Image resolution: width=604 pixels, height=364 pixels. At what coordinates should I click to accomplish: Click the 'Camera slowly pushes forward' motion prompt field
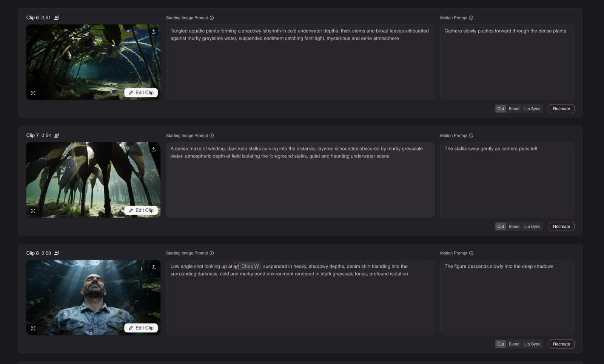(507, 62)
